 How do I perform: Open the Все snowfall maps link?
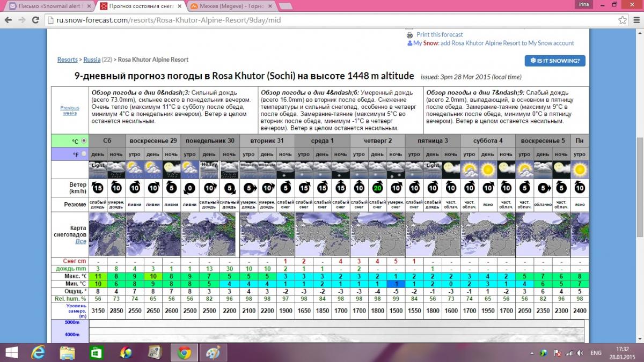[81, 241]
